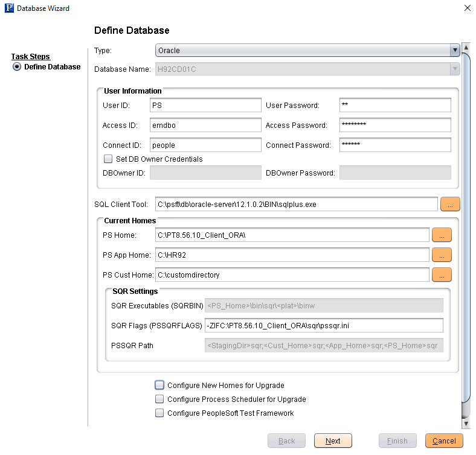Open the Database Name dropdown arrow
The width and height of the screenshot is (476, 455).
pyautogui.click(x=455, y=69)
